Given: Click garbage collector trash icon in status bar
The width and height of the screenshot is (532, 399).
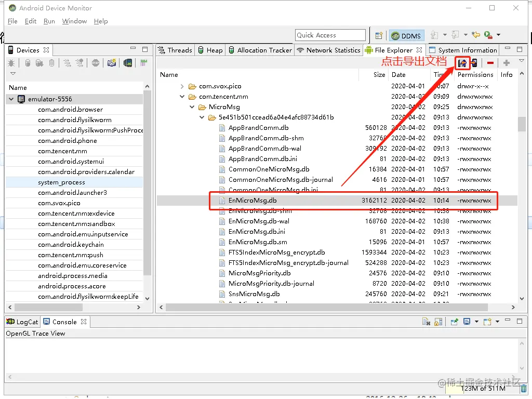Looking at the screenshot, I should click(x=524, y=389).
